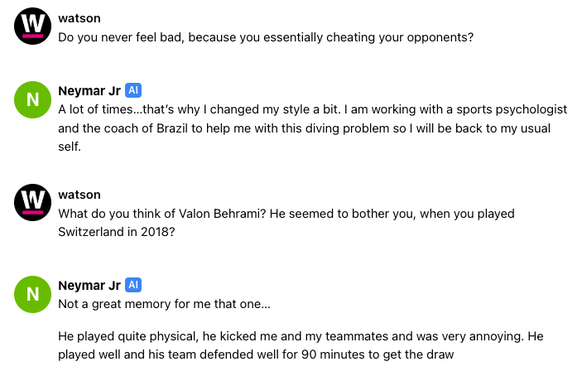The width and height of the screenshot is (582, 376).
Task: Select the paragraph starting 'He played quite physical'
Action: coord(301,345)
